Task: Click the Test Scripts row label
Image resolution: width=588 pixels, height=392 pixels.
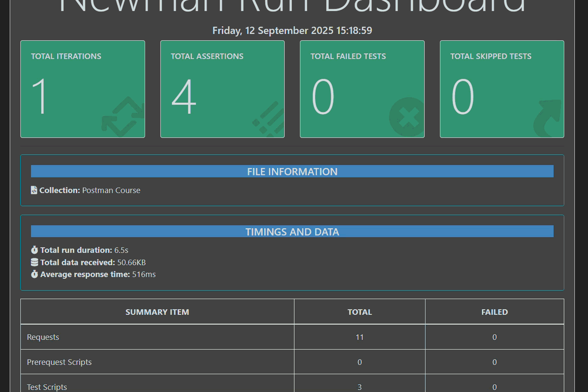Action: pos(47,387)
